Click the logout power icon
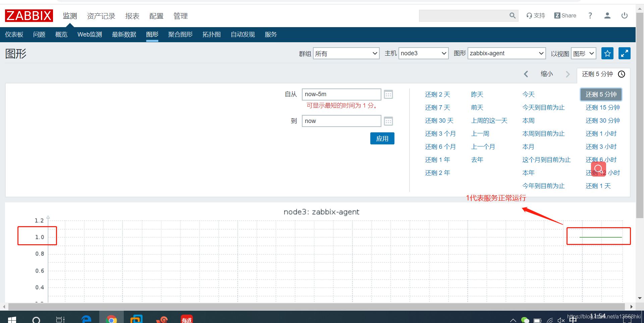This screenshot has height=323, width=644. tap(625, 15)
